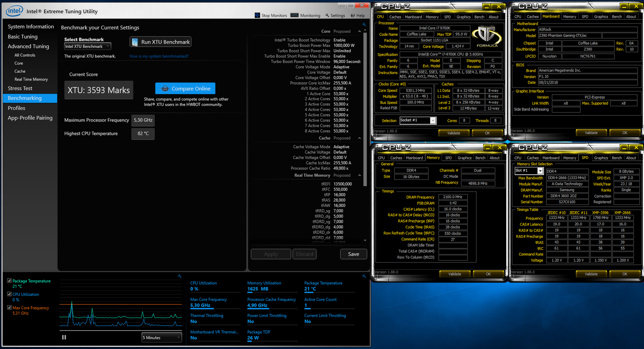Click the Highest CPU Temperature 82 °C value

tap(143, 134)
